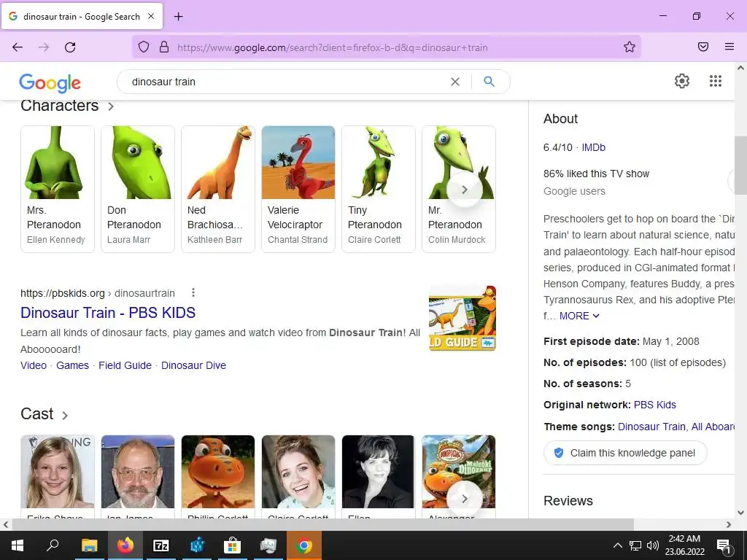Open the Mrs. Pteranodon character card
The width and height of the screenshot is (747, 560).
(x=58, y=189)
